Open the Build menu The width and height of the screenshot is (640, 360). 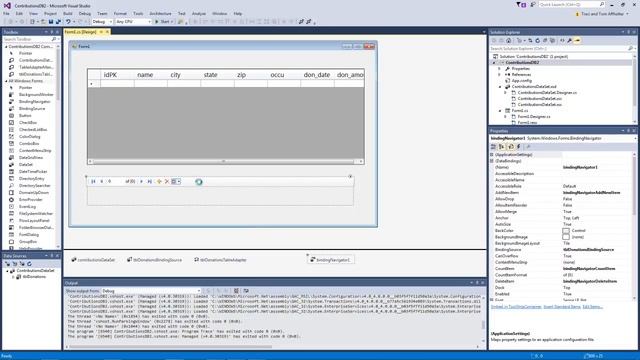point(67,13)
